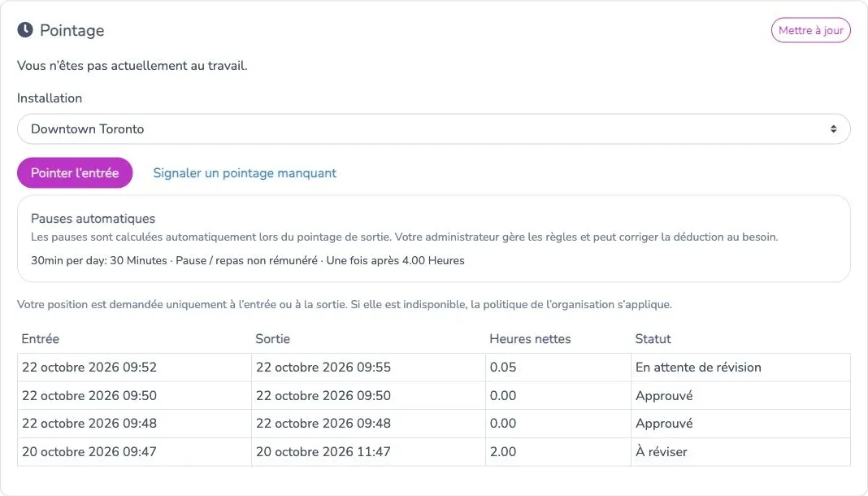Click the Mettre à jour button
The width and height of the screenshot is (868, 496).
(x=810, y=30)
